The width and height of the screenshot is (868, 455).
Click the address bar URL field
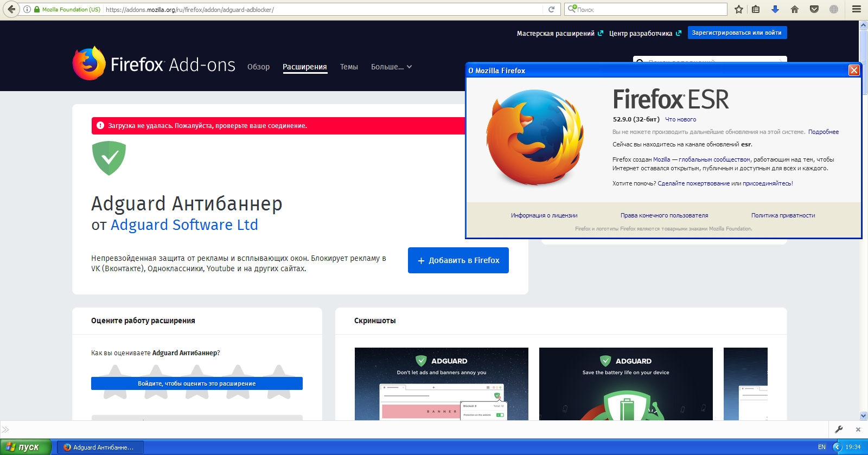coord(323,9)
